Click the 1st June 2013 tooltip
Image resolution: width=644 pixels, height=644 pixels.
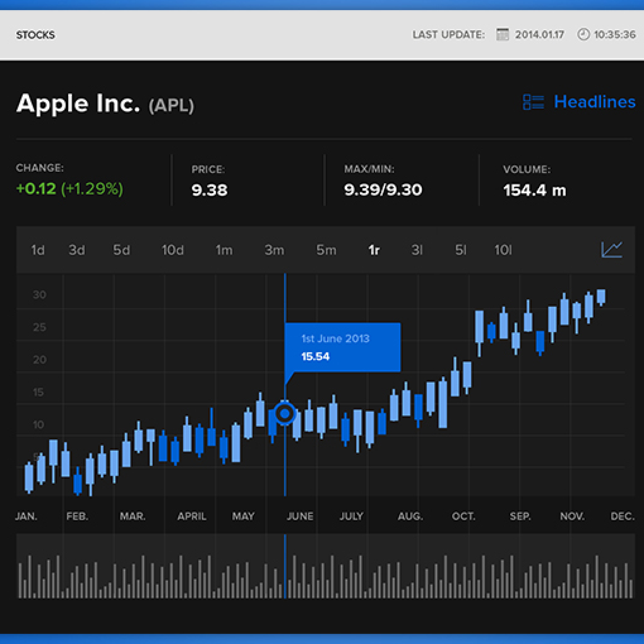(343, 347)
